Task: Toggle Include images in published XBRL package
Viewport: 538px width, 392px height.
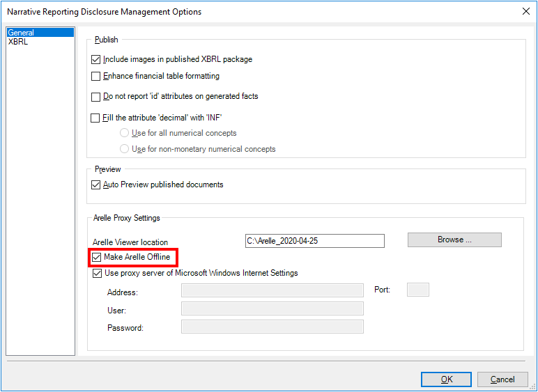Action: click(x=96, y=60)
